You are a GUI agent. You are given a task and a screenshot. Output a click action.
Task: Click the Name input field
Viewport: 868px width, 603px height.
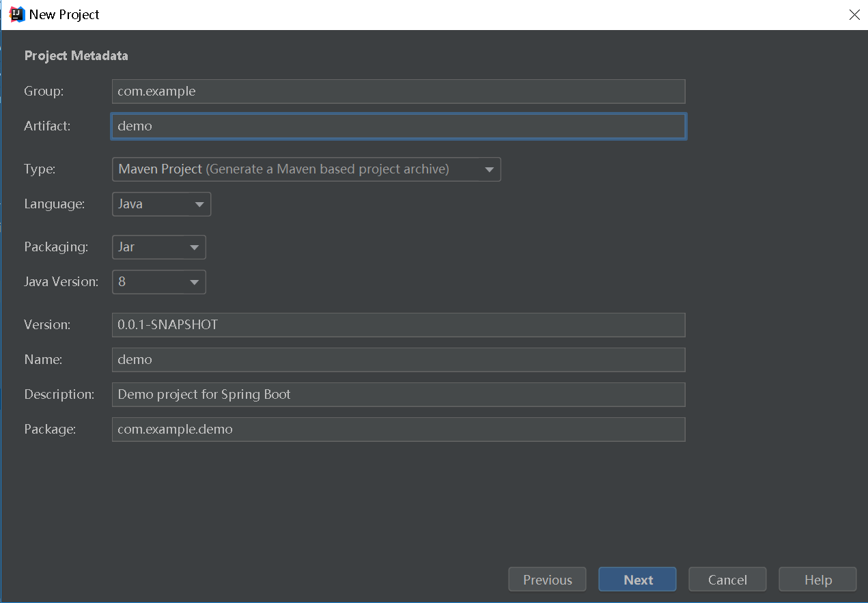point(398,360)
